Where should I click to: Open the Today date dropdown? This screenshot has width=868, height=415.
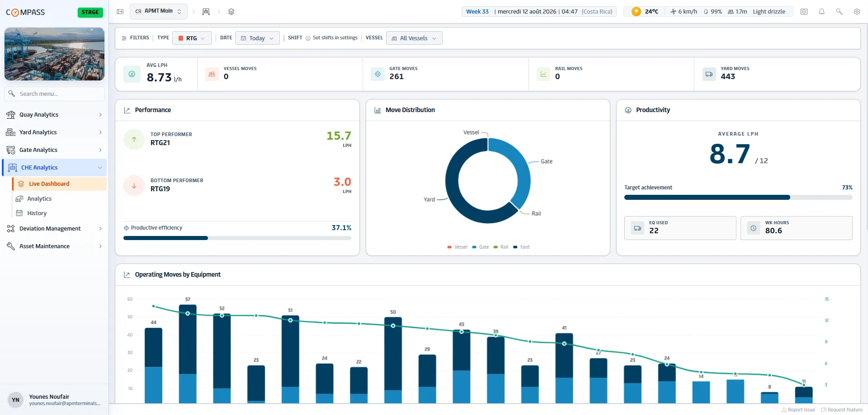257,38
